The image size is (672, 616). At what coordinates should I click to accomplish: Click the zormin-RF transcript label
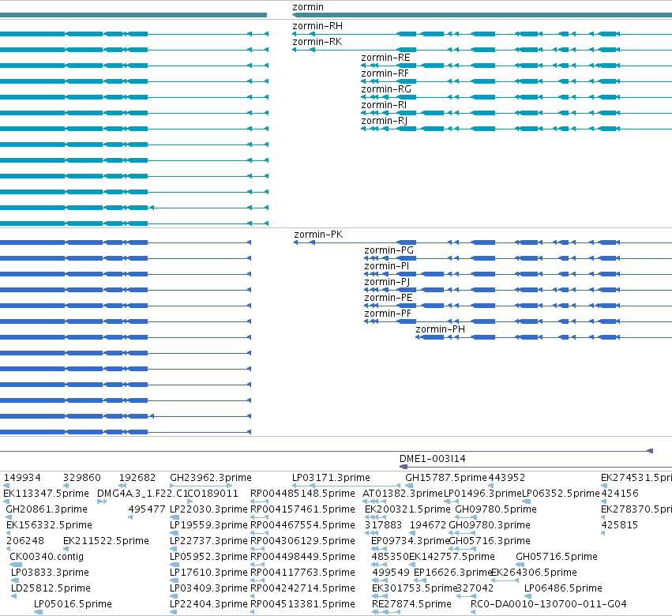pyautogui.click(x=385, y=73)
